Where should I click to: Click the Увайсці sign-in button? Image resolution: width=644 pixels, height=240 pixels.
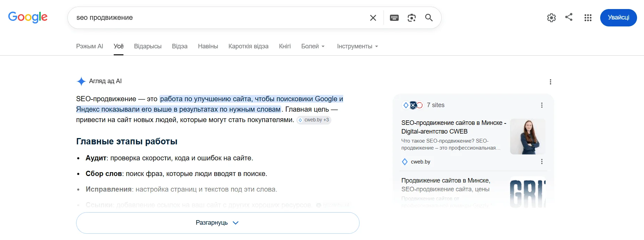click(x=618, y=18)
